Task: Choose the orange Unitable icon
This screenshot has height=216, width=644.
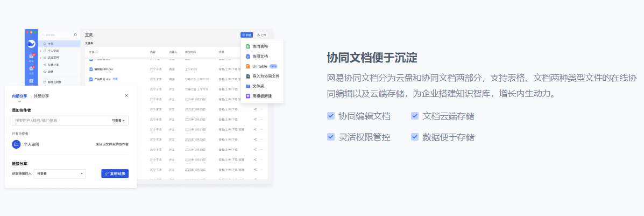Action: point(247,66)
